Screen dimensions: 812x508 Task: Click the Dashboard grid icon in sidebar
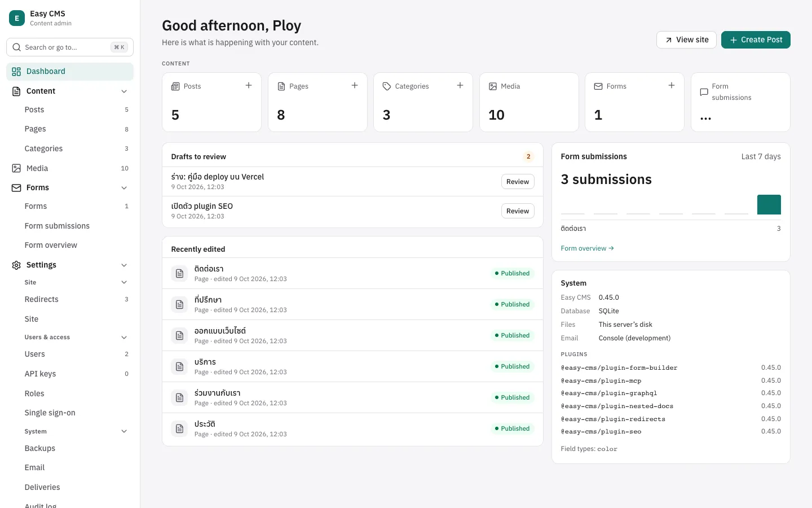pos(16,72)
